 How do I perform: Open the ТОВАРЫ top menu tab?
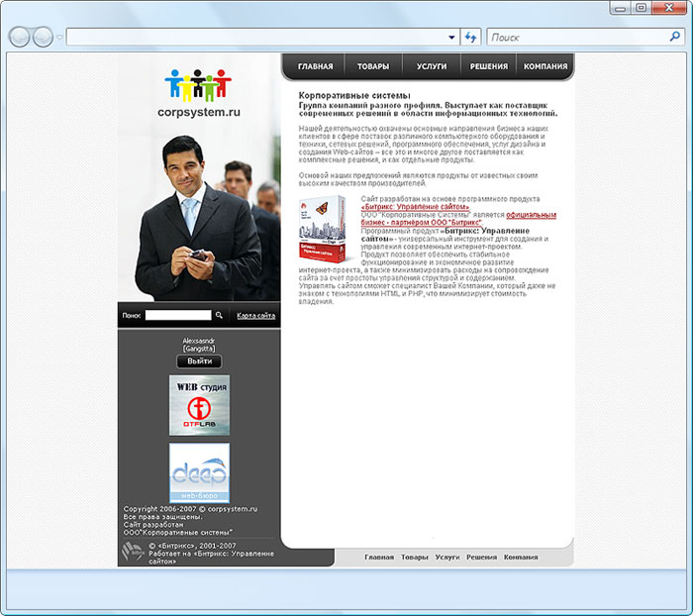[373, 66]
